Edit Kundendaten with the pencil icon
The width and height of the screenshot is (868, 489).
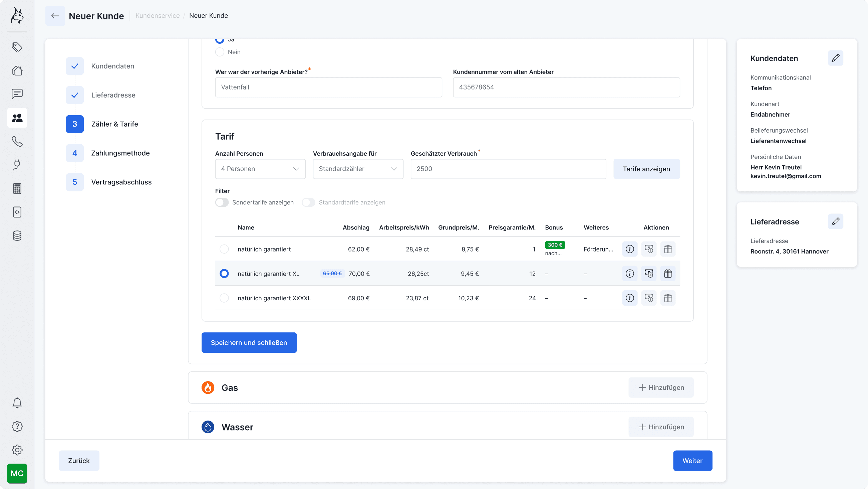pos(835,58)
